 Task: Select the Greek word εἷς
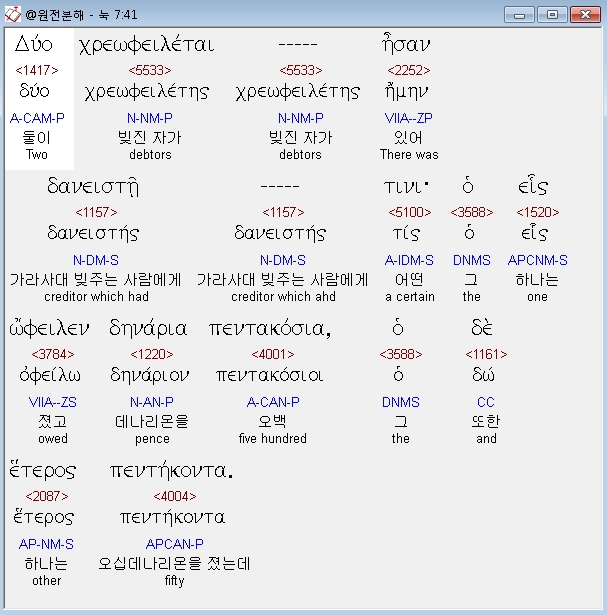(533, 186)
